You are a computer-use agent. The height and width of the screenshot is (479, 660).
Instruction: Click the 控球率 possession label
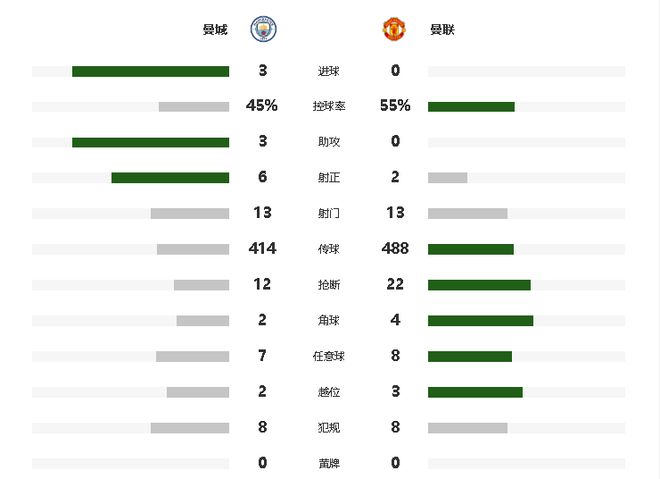329,106
